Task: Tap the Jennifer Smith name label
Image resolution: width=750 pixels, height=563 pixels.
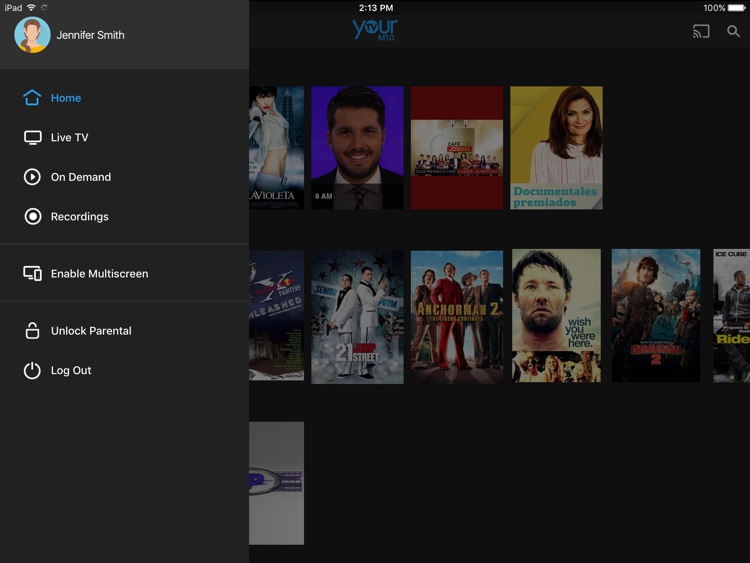Action: (90, 35)
